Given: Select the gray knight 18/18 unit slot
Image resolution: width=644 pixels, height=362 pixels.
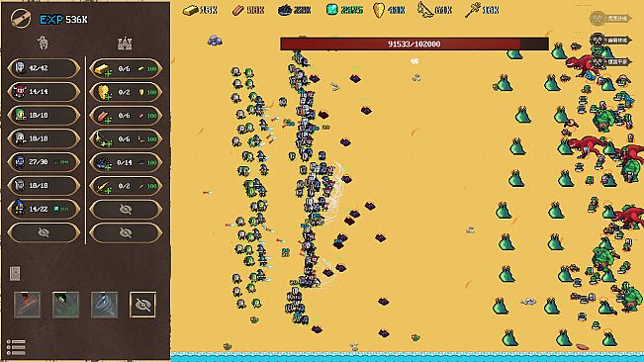Looking at the screenshot, I should pyautogui.click(x=44, y=186).
